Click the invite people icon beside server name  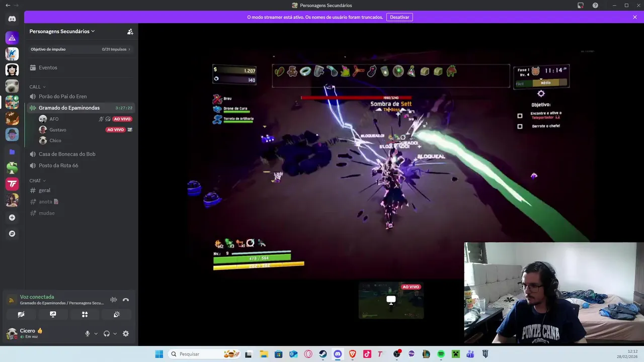click(130, 31)
